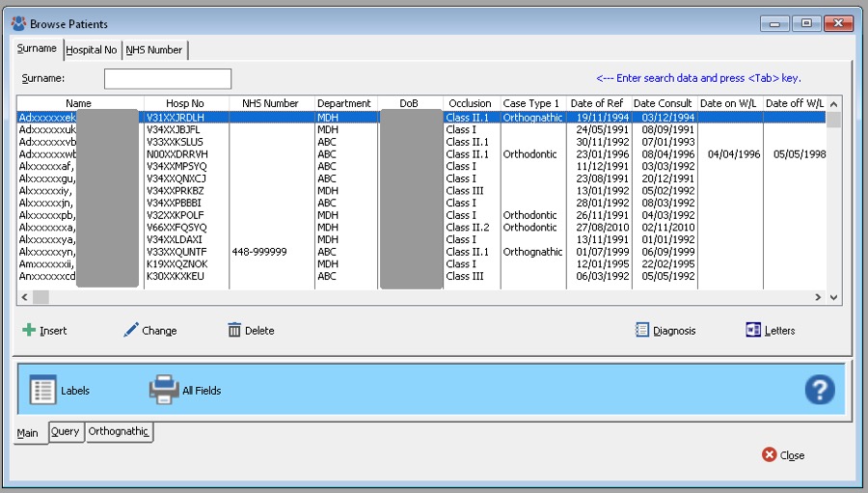
Task: Click the pencil Change icon
Action: pos(131,330)
